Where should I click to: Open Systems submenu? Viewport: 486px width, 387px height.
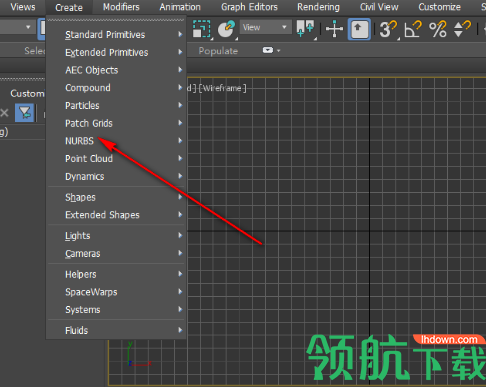point(116,309)
